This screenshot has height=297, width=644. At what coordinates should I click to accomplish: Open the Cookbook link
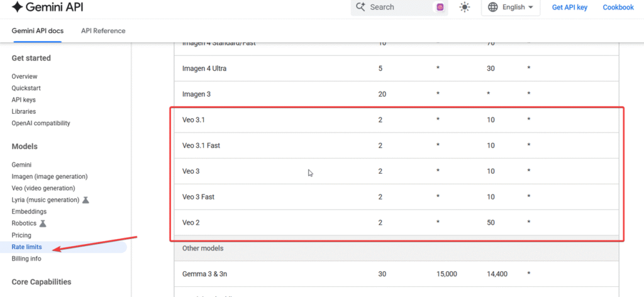pos(618,8)
